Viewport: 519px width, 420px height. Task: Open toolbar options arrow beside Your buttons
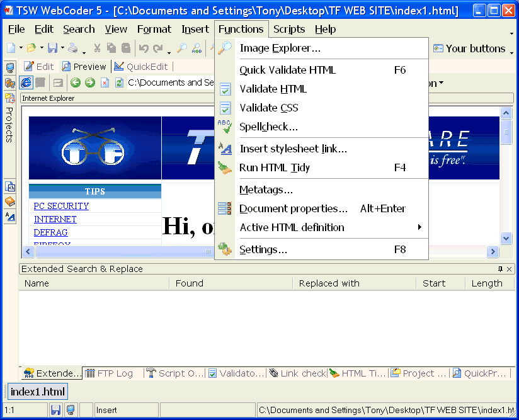tap(511, 53)
